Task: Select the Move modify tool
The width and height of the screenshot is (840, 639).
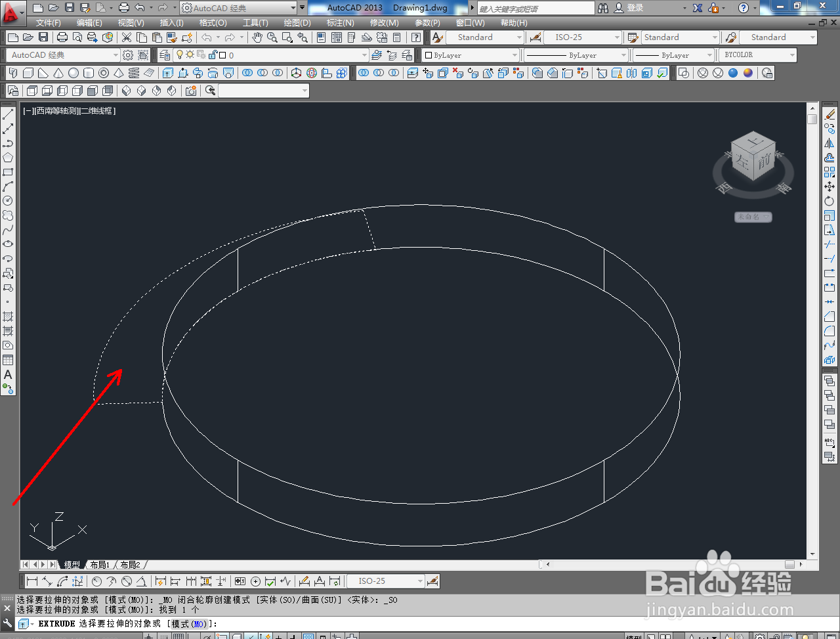Action: 829,187
